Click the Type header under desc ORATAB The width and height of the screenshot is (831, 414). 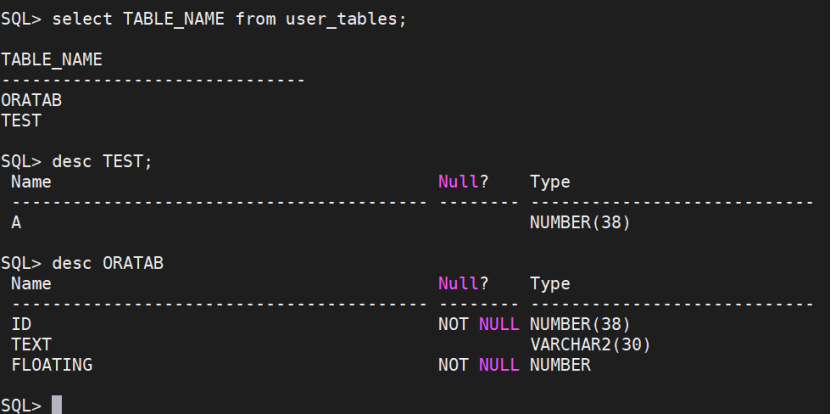[550, 284]
